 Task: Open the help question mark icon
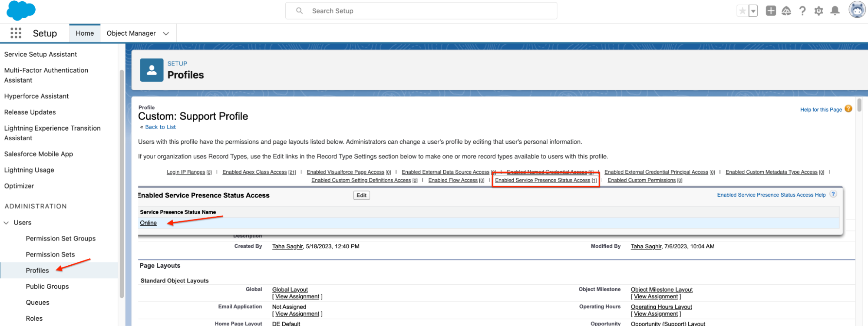(x=802, y=11)
